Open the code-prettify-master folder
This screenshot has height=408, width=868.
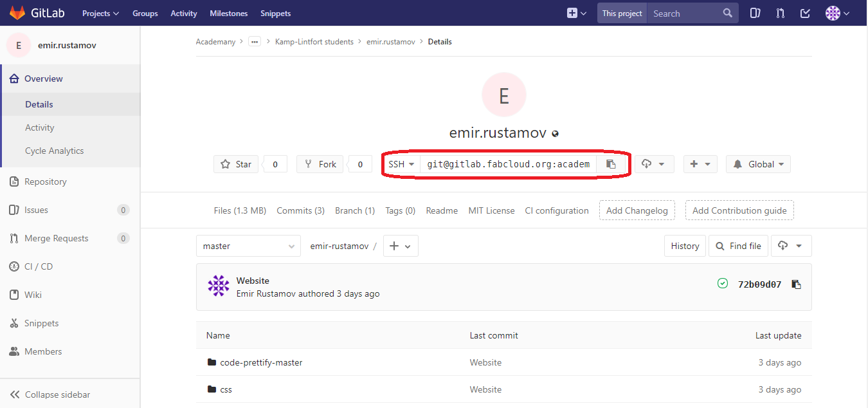[x=261, y=362]
